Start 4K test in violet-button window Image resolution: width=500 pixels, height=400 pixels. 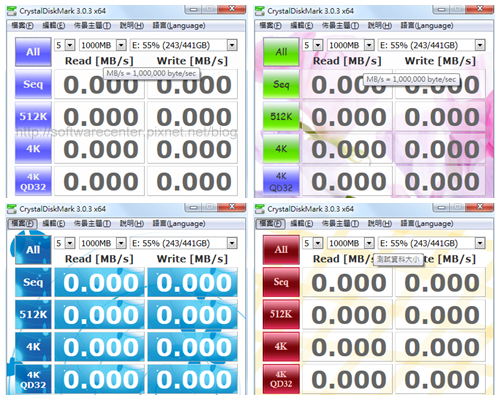pyautogui.click(x=33, y=149)
